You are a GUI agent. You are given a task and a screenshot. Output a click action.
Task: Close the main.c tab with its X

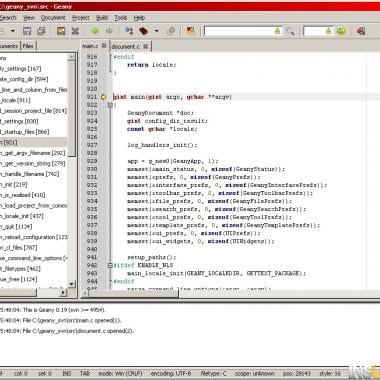click(x=104, y=46)
